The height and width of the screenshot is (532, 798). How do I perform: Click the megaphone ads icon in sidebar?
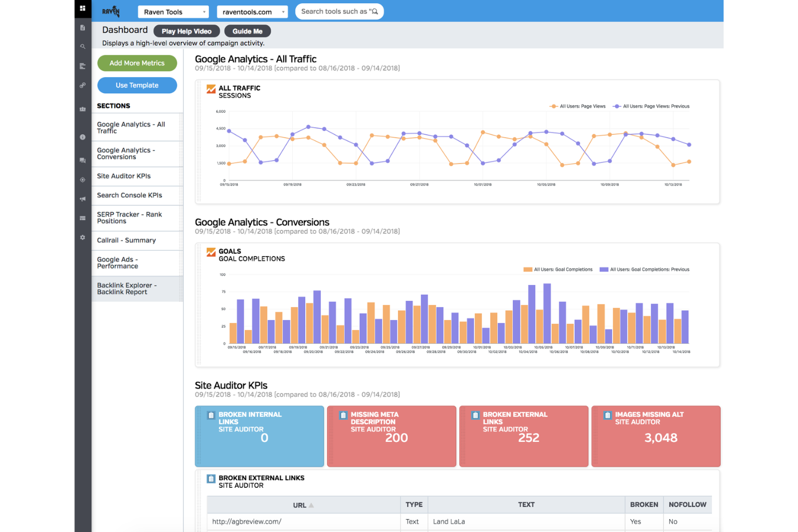tap(82, 199)
